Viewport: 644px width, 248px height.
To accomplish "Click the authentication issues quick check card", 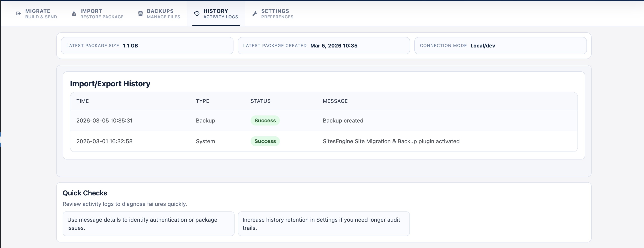I will pos(148,224).
